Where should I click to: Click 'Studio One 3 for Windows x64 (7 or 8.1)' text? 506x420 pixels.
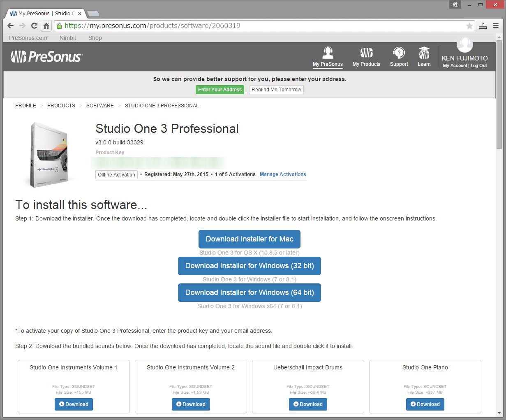(x=250, y=306)
